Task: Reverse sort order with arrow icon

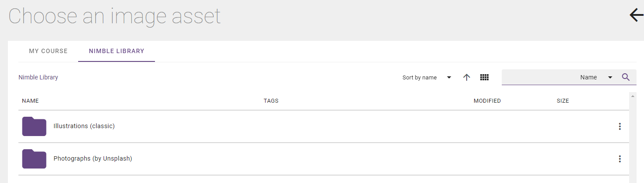Action: pos(467,77)
